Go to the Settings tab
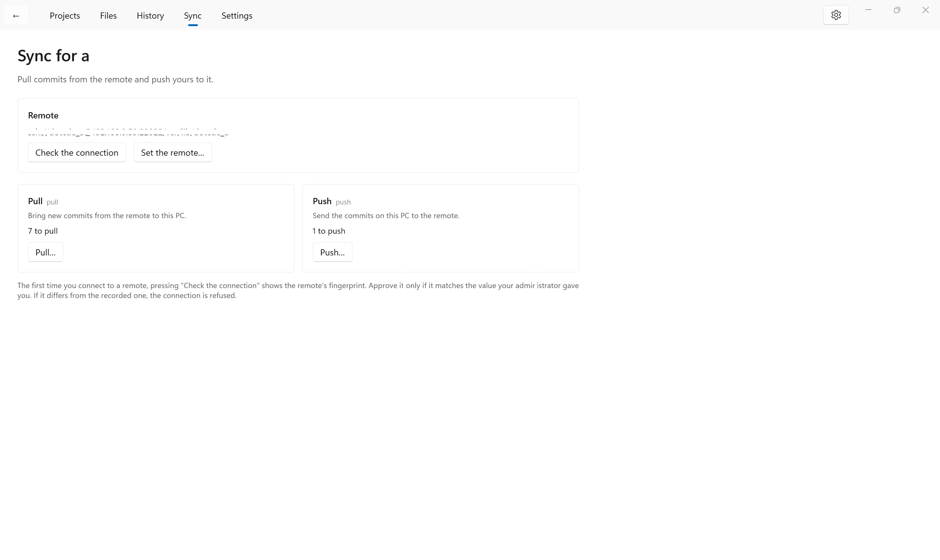 tap(237, 16)
